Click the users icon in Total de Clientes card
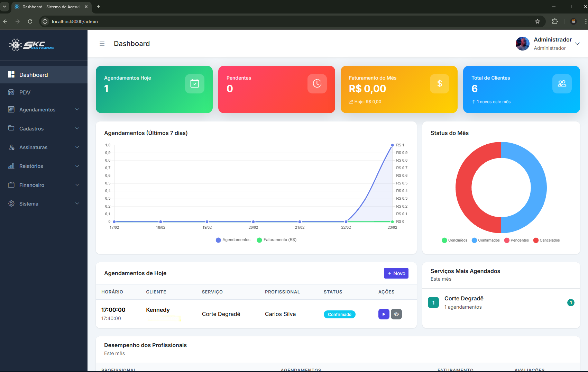 click(562, 84)
